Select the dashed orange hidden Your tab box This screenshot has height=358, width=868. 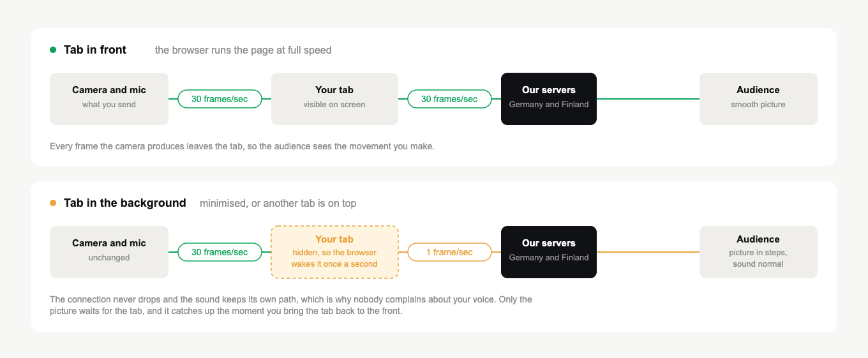[334, 252]
